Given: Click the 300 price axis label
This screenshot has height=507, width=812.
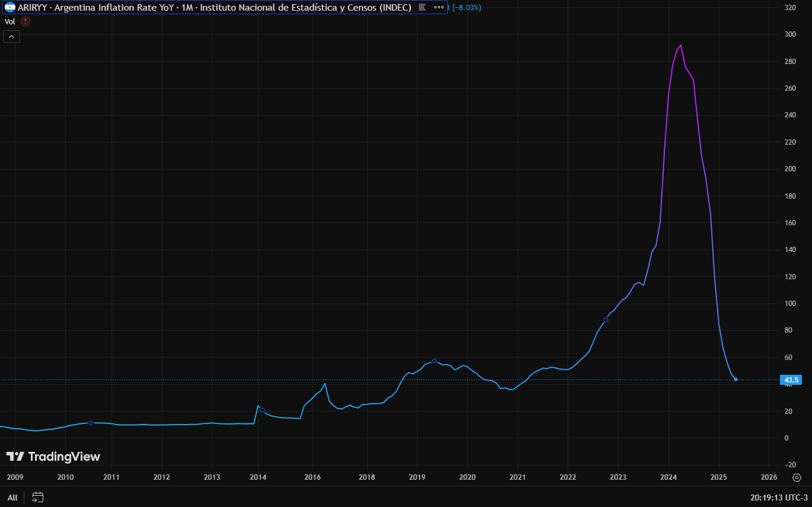Looking at the screenshot, I should tap(790, 34).
